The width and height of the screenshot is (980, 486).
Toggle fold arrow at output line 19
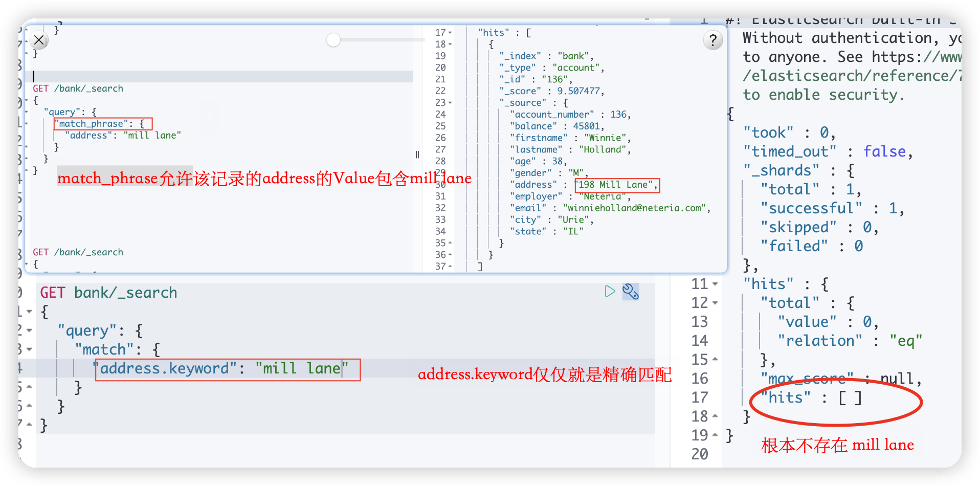coord(715,435)
